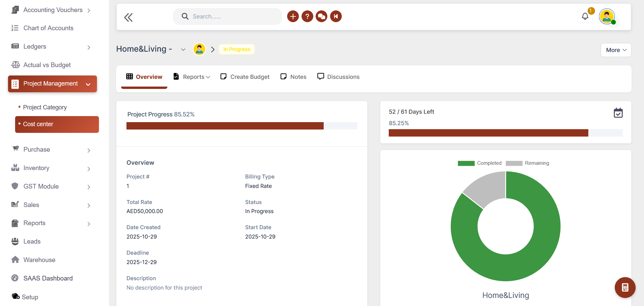Toggle the Remaining legend in chart

pos(527,163)
